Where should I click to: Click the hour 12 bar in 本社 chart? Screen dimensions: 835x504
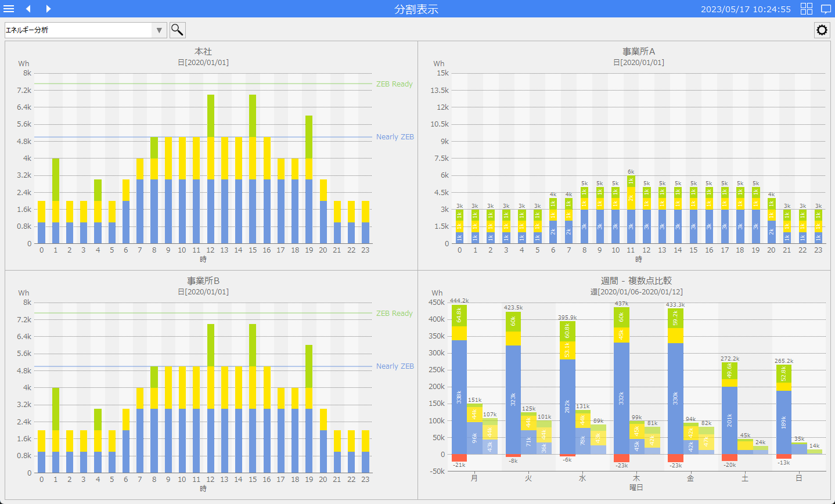(x=210, y=169)
